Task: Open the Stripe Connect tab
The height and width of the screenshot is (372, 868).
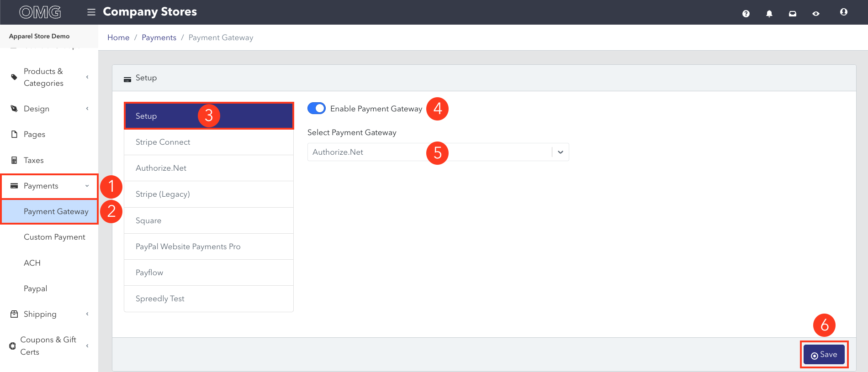Action: (x=209, y=142)
